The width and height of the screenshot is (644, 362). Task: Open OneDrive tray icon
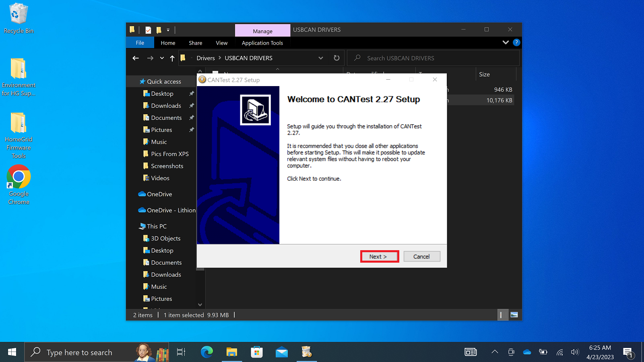(527, 352)
